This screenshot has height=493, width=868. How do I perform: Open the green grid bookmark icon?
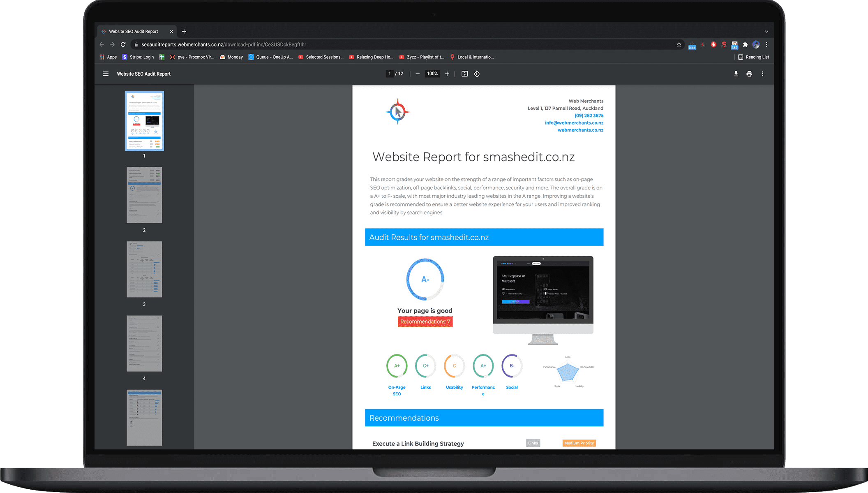coord(162,57)
